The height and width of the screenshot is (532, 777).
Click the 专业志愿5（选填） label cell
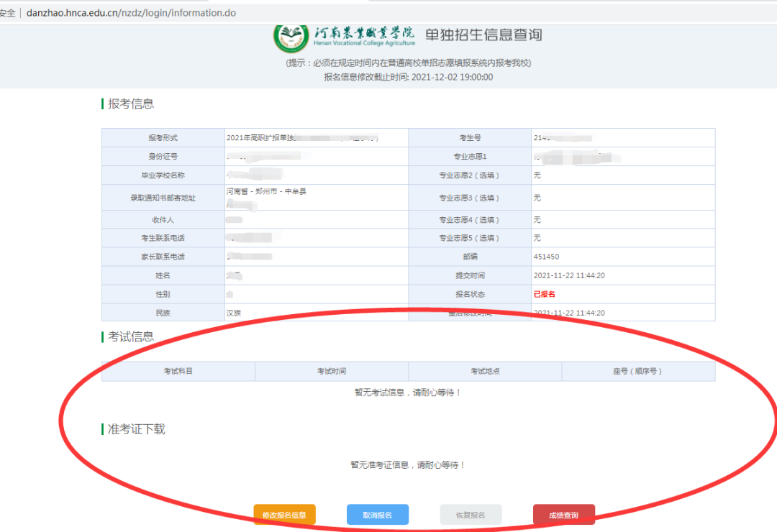point(470,238)
